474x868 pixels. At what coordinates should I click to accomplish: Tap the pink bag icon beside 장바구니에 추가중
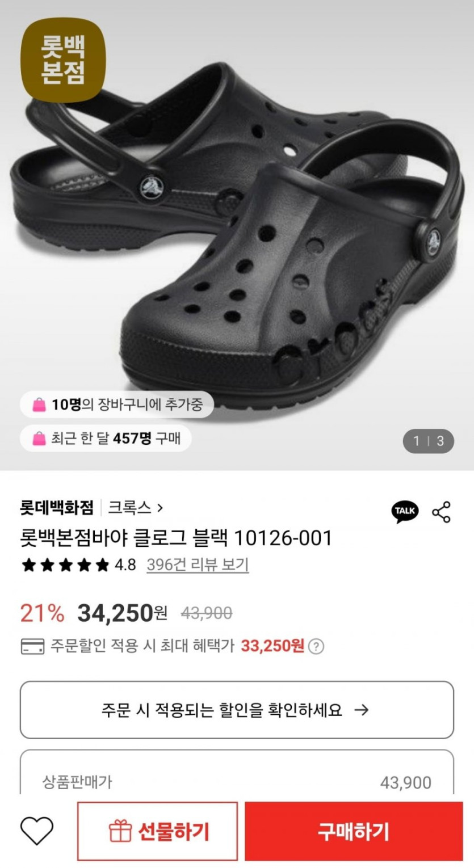(x=39, y=404)
